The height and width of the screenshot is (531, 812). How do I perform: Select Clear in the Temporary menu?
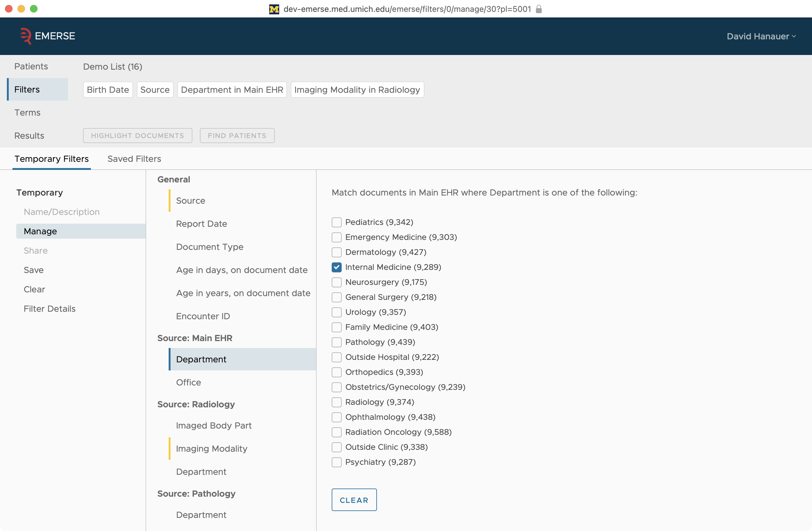coord(34,289)
